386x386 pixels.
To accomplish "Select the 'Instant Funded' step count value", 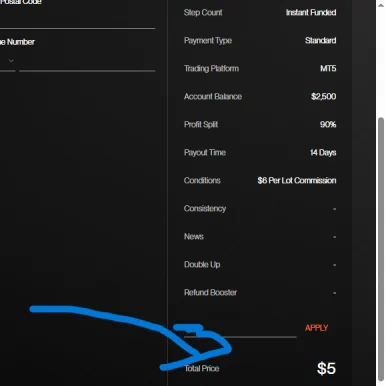I will click(311, 13).
